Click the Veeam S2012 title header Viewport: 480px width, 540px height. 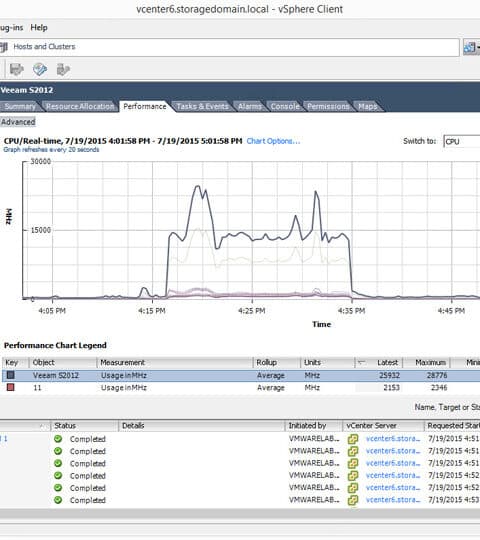coord(27,90)
